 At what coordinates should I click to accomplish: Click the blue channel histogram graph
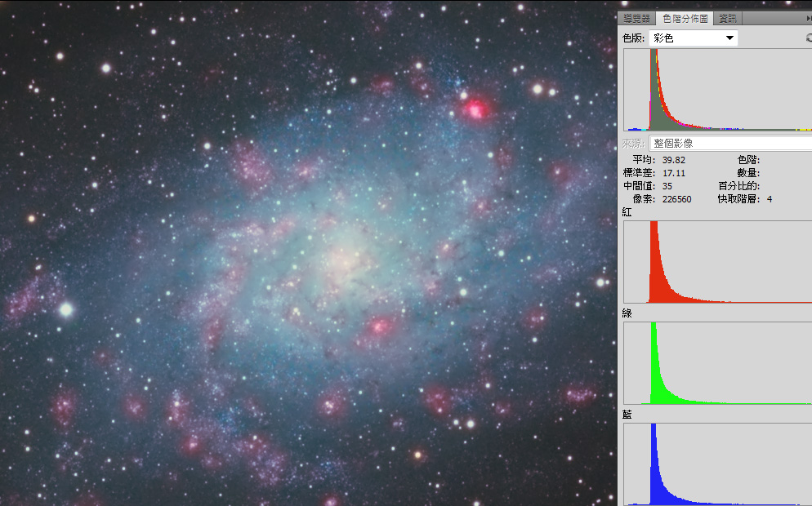(x=717, y=464)
